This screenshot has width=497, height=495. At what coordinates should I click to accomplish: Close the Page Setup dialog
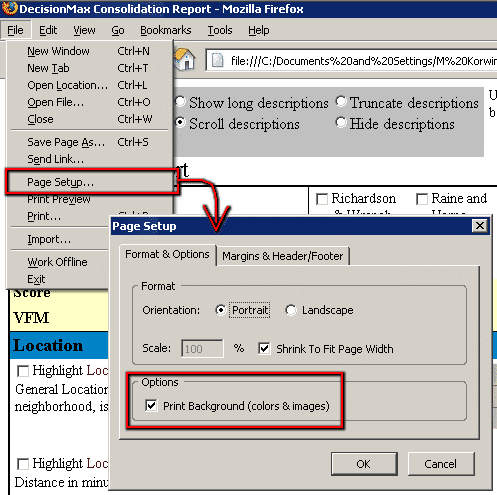click(x=480, y=226)
